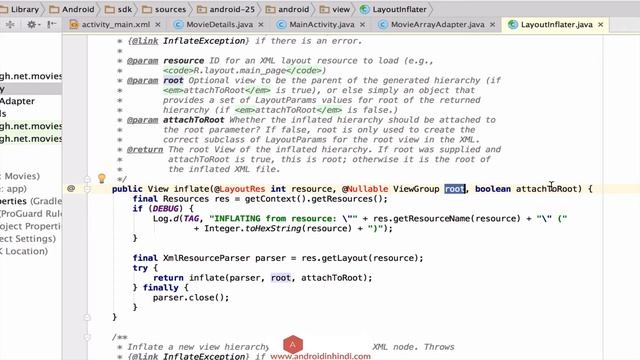
Task: Close the MainActivity.java tab
Action: pyautogui.click(x=362, y=24)
